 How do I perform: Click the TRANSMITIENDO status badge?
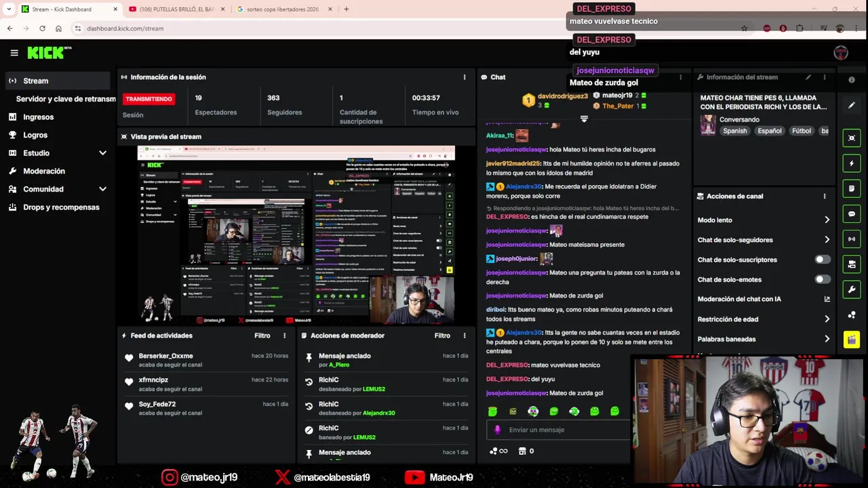(x=149, y=99)
